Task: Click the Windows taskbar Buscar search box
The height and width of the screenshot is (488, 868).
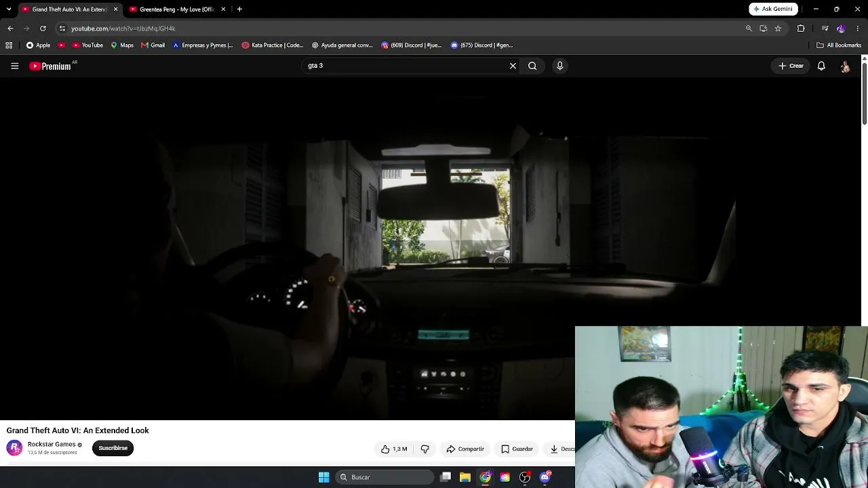Action: click(x=385, y=477)
